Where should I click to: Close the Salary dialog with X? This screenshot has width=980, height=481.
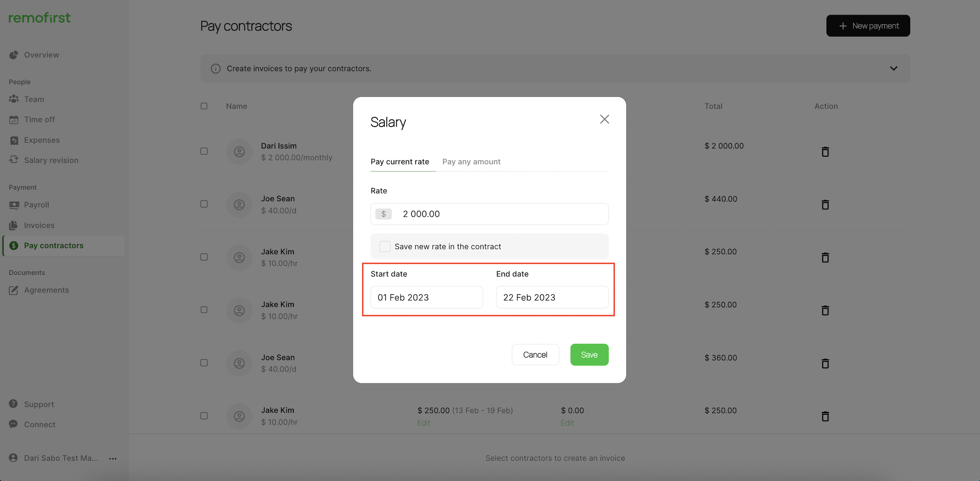[604, 119]
